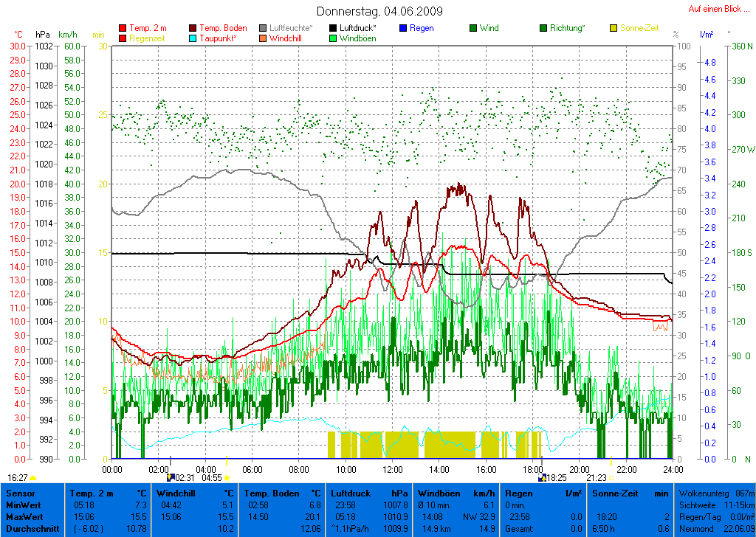Click the Windböen km/h column header

coord(456,492)
